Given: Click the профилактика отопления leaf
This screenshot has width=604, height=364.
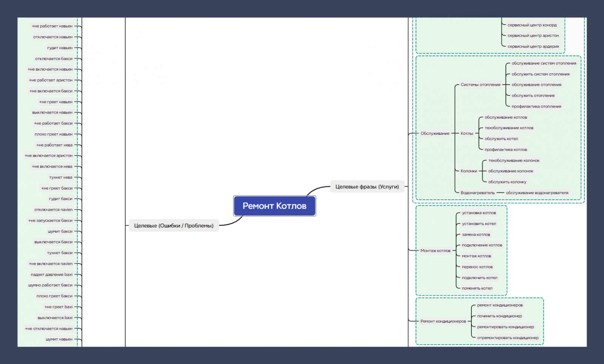Looking at the screenshot, I should (x=536, y=106).
